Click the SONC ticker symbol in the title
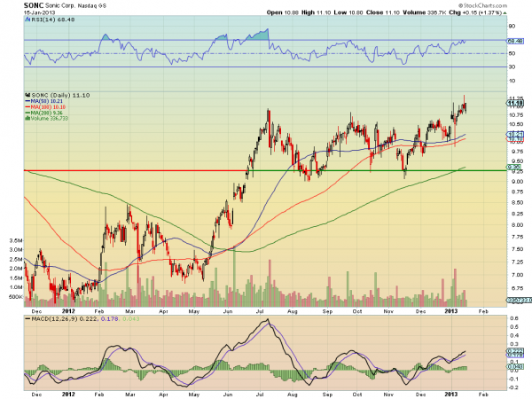This screenshot has width=532, height=399. [34, 5]
